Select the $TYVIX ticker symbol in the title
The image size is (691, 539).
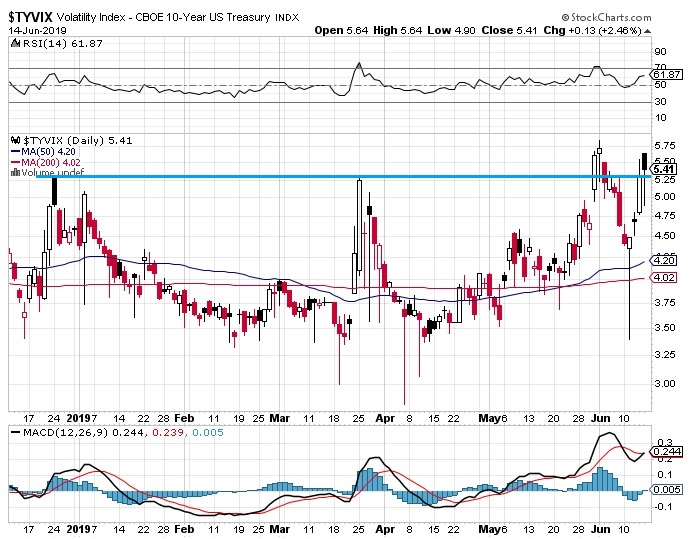click(31, 17)
